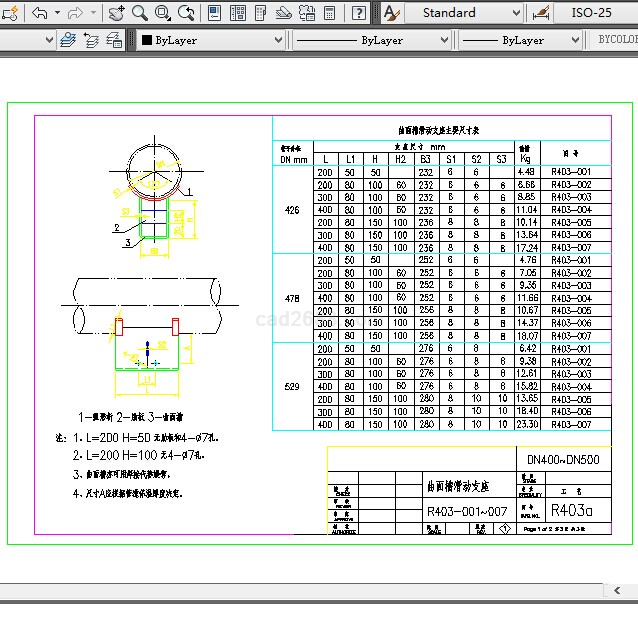The width and height of the screenshot is (638, 638).
Task: Launch the QuickCalc calculator
Action: click(x=330, y=13)
